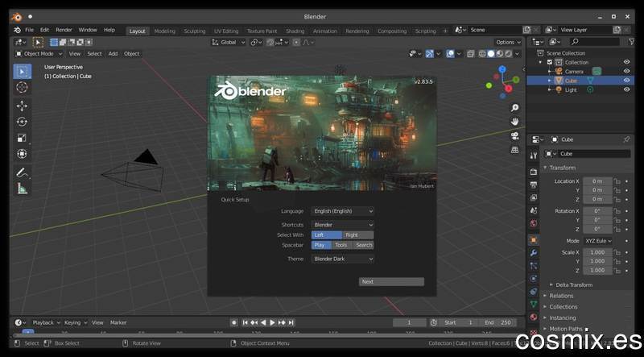This screenshot has width=644, height=357.
Task: Toggle perspective/orthographic grid icon
Action: click(514, 150)
